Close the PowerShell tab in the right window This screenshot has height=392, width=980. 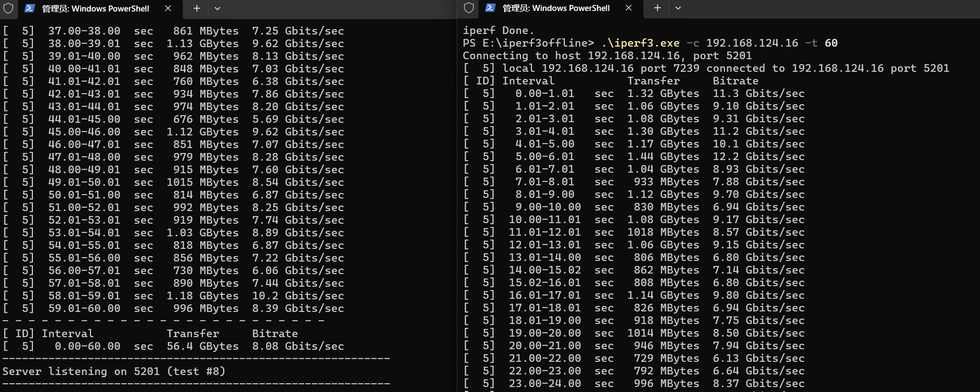[628, 8]
